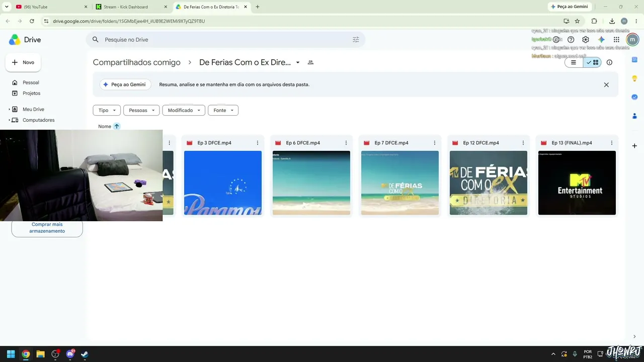This screenshot has width=644, height=362.
Task: Get add-ons with the plus icon
Action: point(634,146)
